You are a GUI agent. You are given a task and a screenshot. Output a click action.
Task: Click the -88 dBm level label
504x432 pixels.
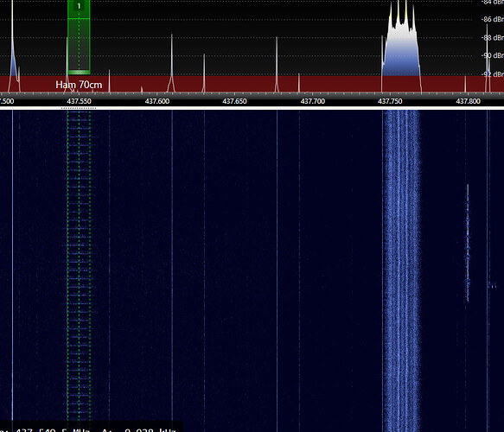493,37
